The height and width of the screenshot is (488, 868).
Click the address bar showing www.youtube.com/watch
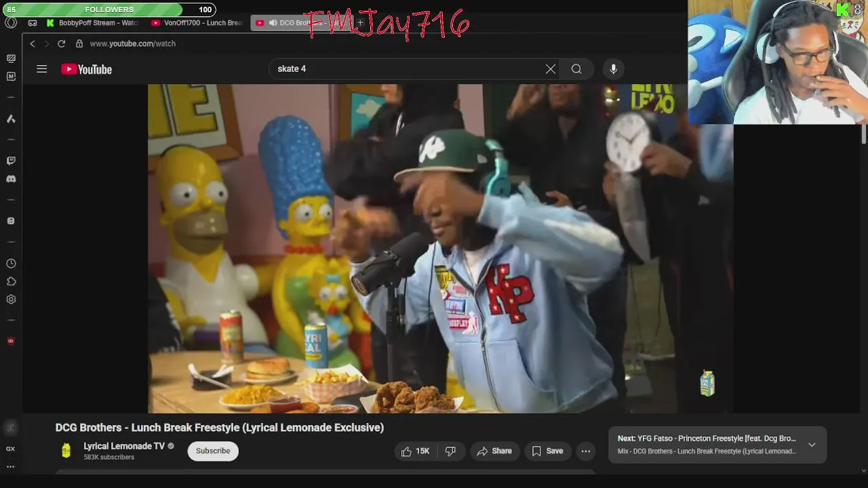[x=132, y=43]
